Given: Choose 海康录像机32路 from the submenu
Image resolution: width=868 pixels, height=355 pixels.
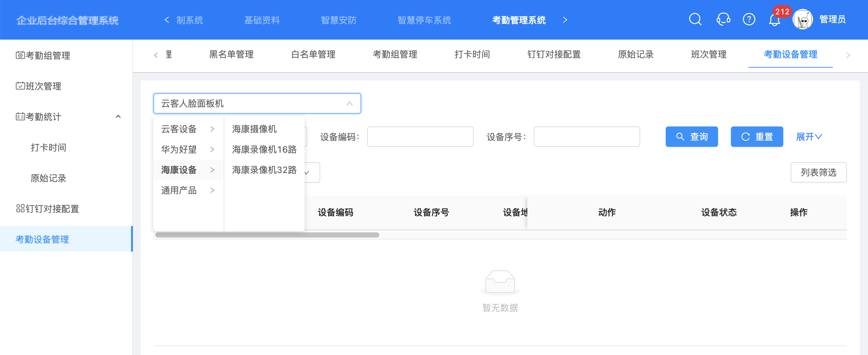Looking at the screenshot, I should coord(264,170).
